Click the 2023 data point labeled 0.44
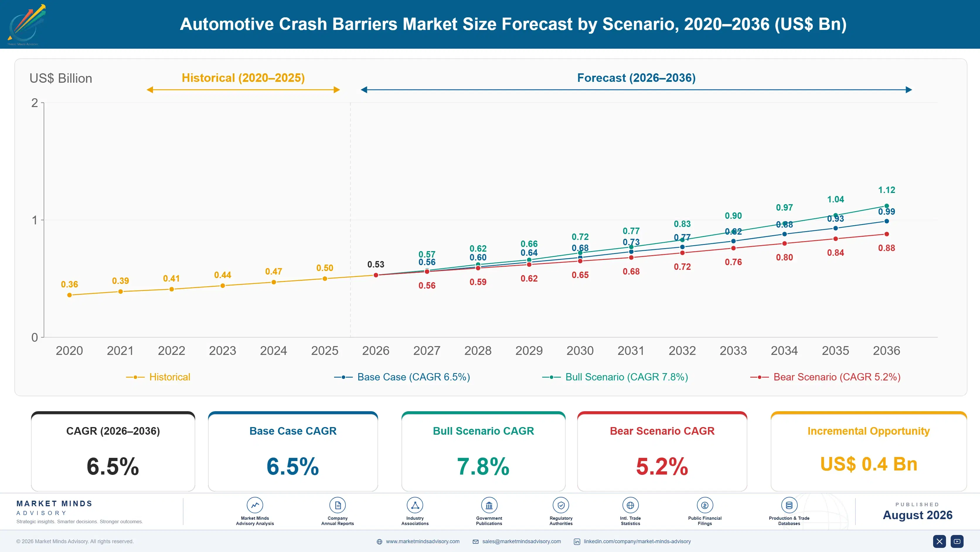Viewport: 980px width, 552px height. pos(222,285)
